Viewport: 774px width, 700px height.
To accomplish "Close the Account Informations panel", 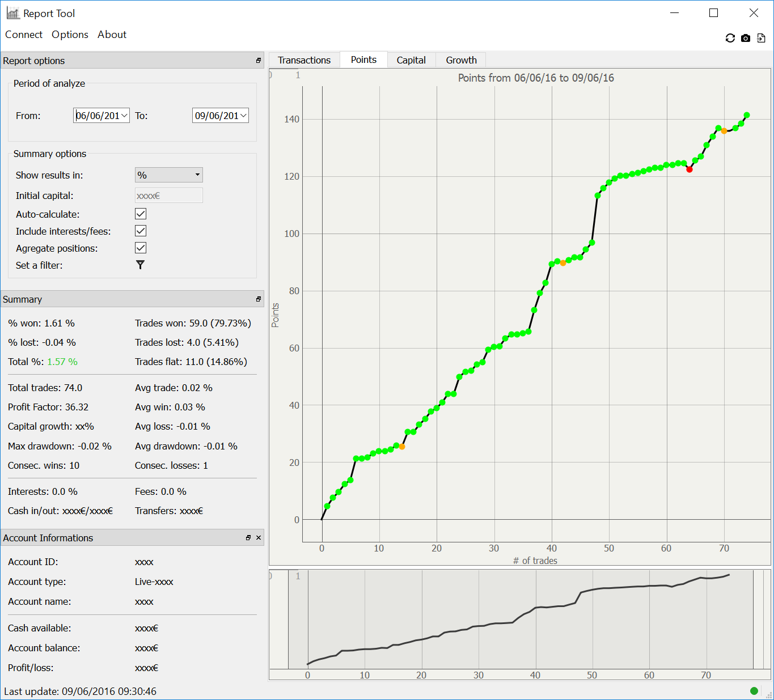I will tap(259, 538).
